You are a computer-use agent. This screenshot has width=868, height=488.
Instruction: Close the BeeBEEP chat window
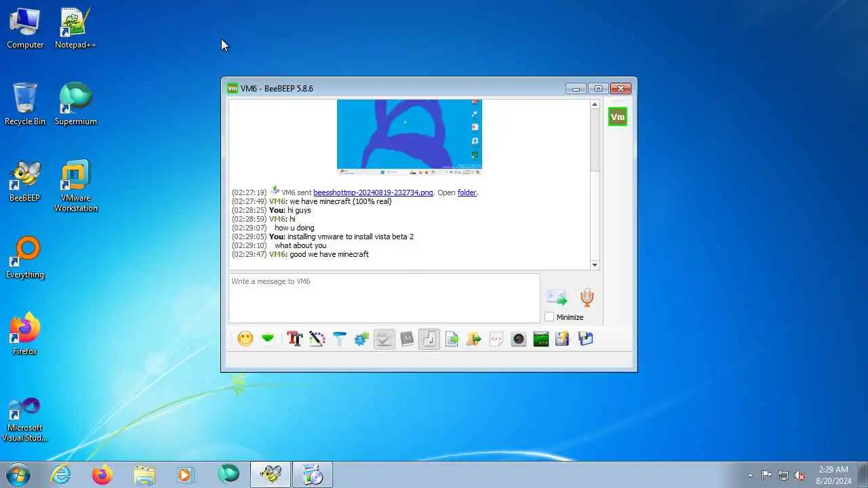pos(621,88)
